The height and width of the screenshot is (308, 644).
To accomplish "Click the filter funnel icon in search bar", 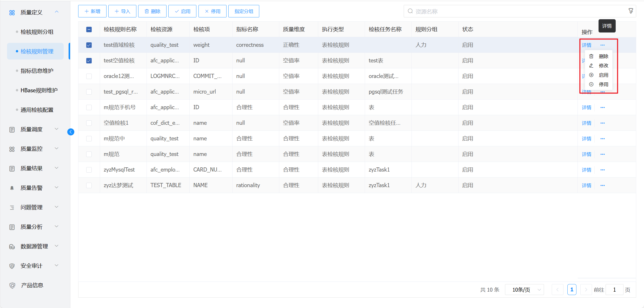I will (x=630, y=11).
